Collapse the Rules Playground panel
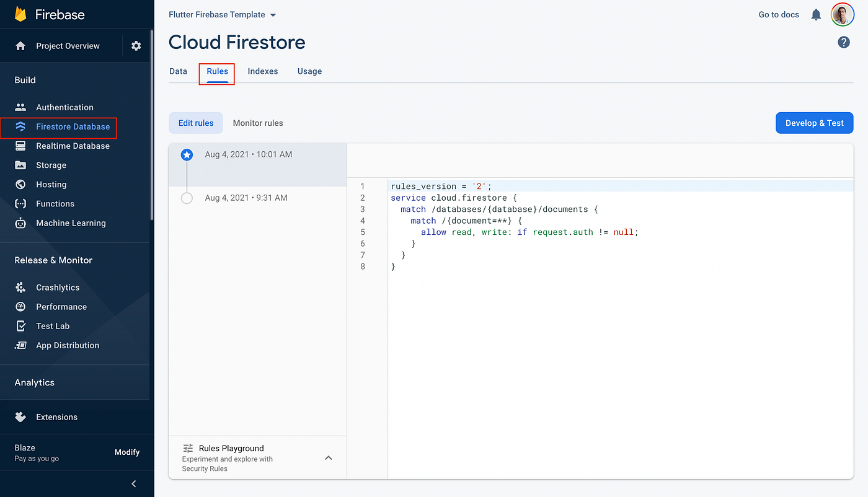 [x=328, y=457]
